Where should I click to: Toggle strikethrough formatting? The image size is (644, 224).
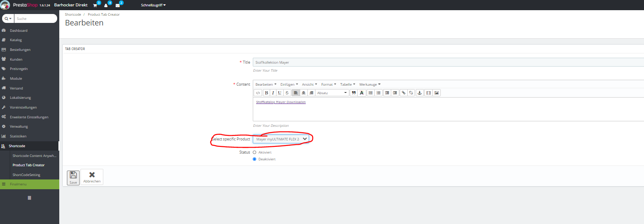(287, 92)
